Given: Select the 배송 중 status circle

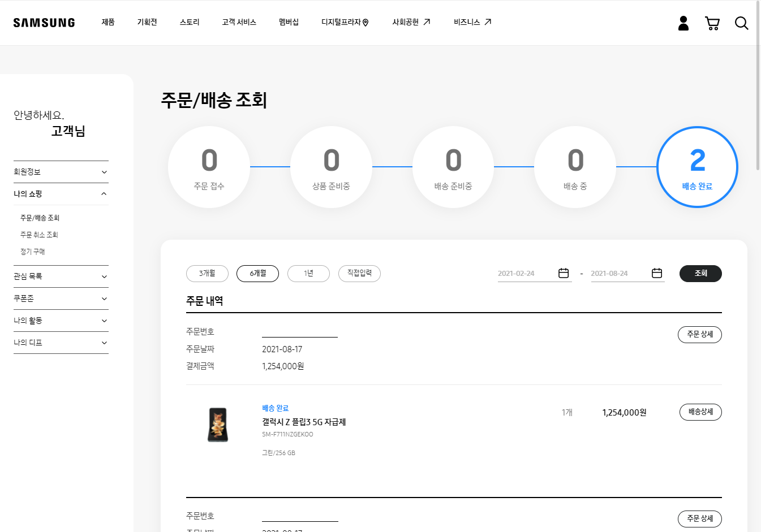Looking at the screenshot, I should coord(575,167).
